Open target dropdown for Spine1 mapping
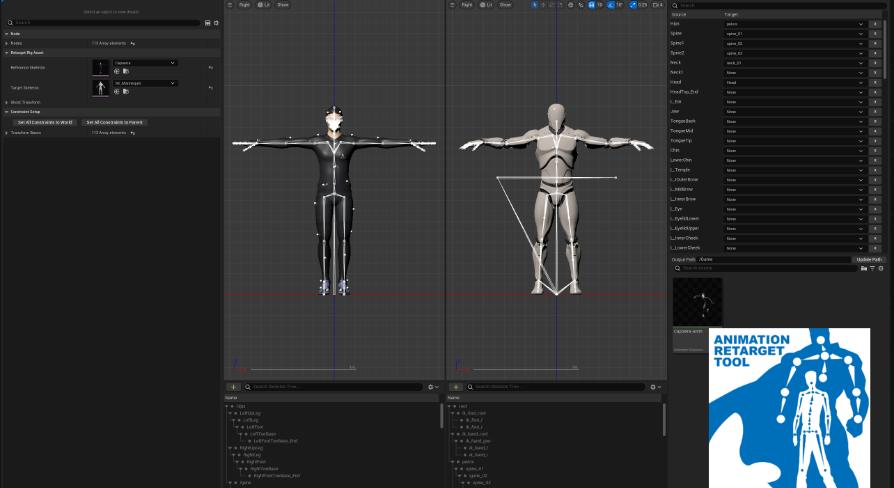This screenshot has height=488, width=894. [795, 43]
